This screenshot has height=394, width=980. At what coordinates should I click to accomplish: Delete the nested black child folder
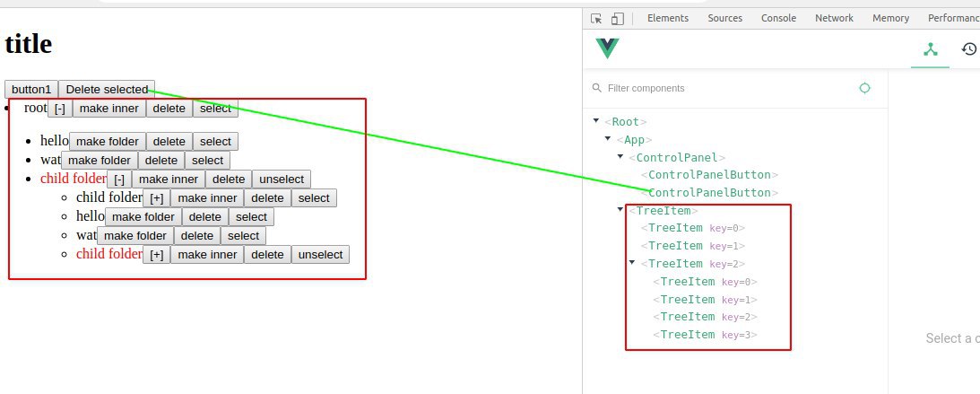coord(267,198)
